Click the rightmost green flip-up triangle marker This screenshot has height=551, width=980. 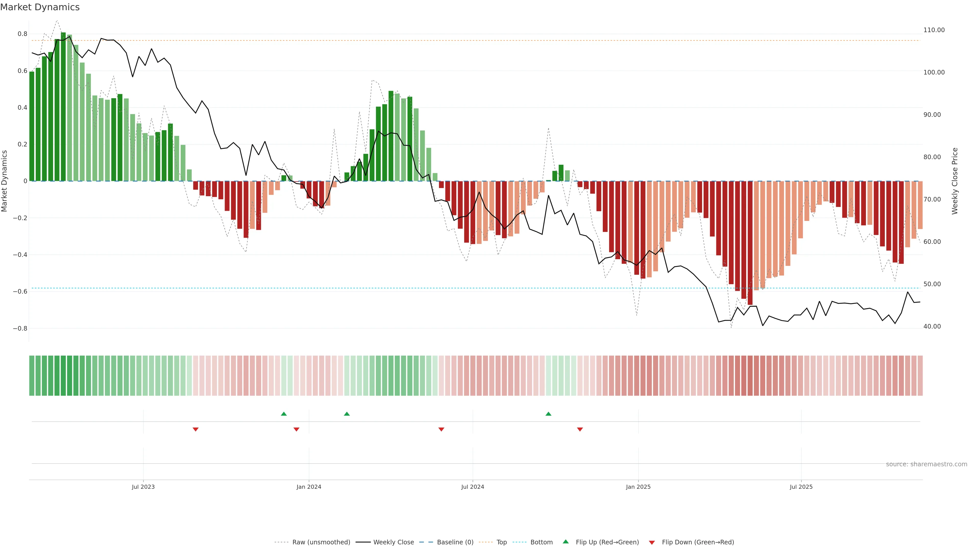[548, 414]
